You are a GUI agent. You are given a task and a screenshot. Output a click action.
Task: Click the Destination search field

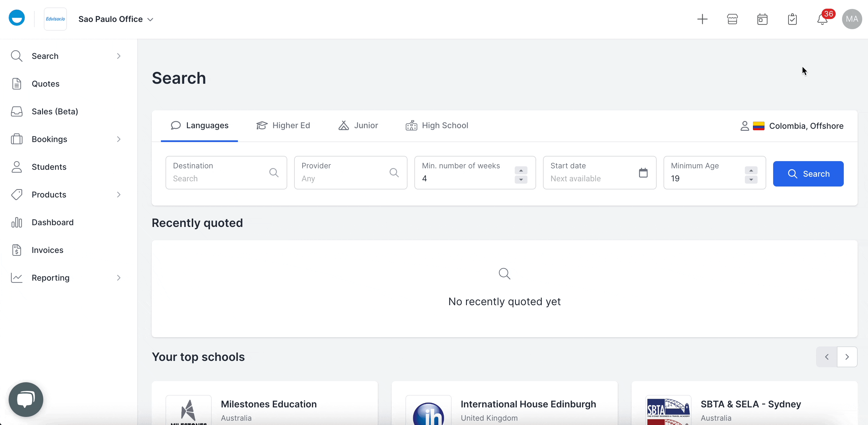point(219,173)
